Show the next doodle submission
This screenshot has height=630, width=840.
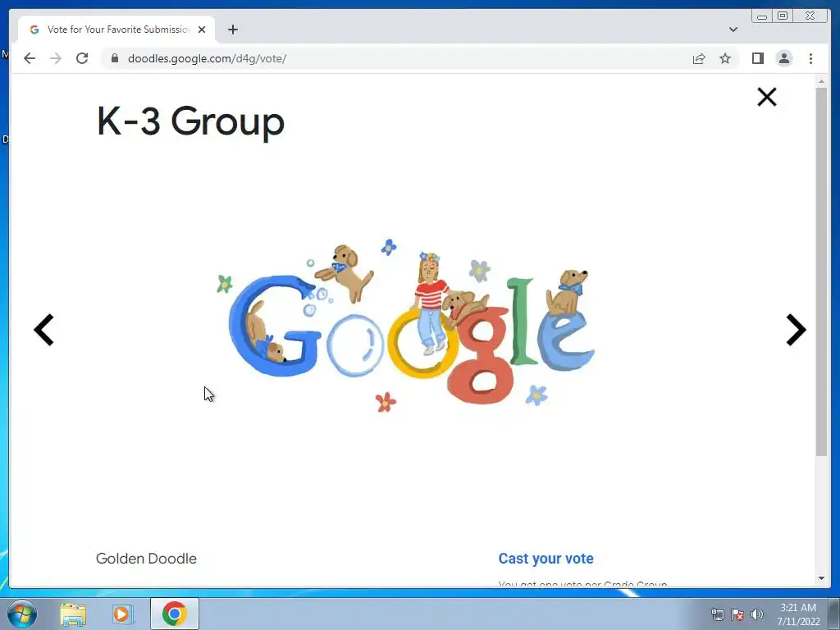click(796, 330)
